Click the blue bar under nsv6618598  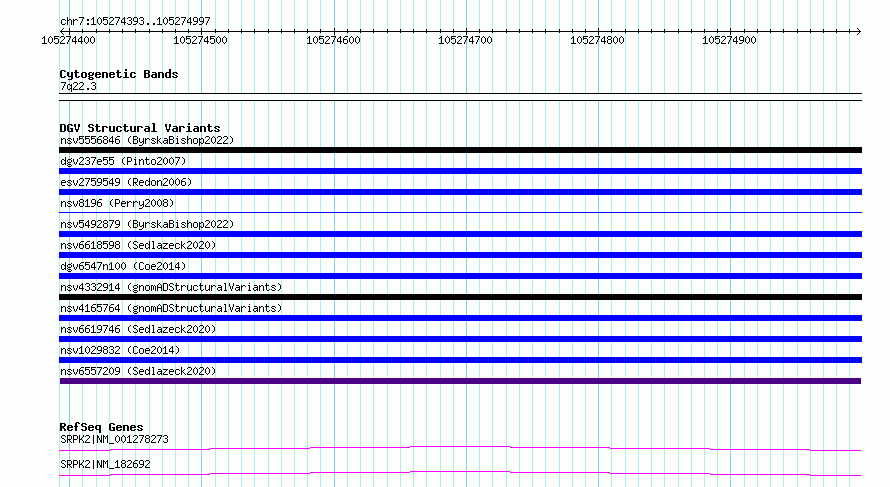pyautogui.click(x=460, y=255)
